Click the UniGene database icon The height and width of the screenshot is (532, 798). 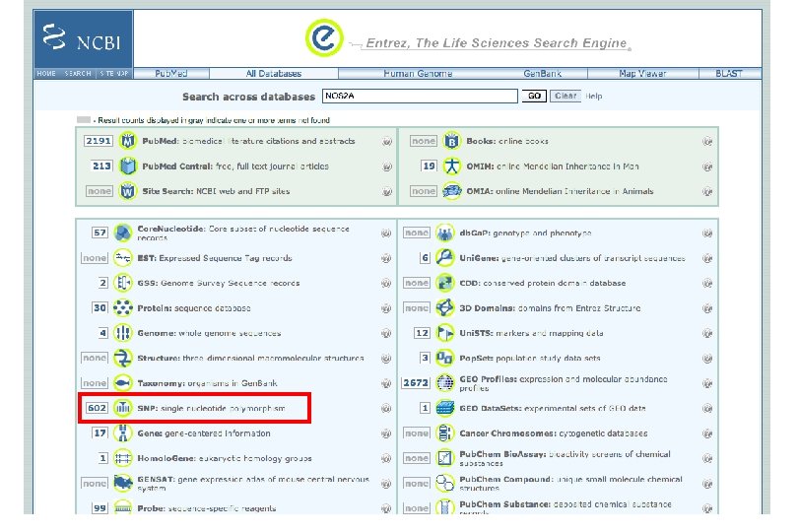(x=444, y=258)
